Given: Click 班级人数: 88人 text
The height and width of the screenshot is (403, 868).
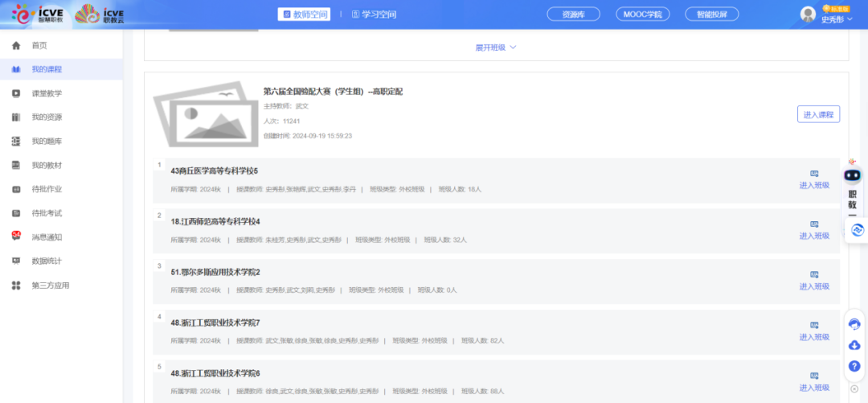Looking at the screenshot, I should [x=483, y=391].
